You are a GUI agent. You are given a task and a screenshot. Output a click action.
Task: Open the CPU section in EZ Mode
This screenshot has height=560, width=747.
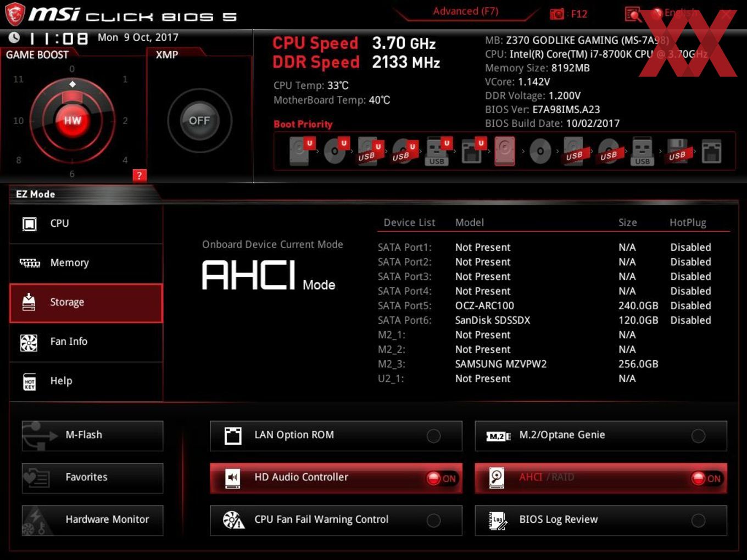(86, 224)
